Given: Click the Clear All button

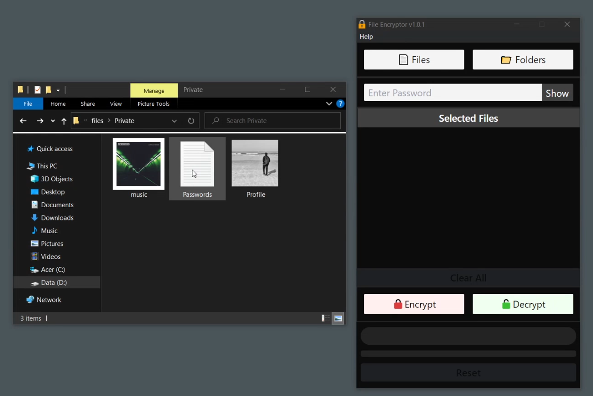Looking at the screenshot, I should [x=468, y=278].
